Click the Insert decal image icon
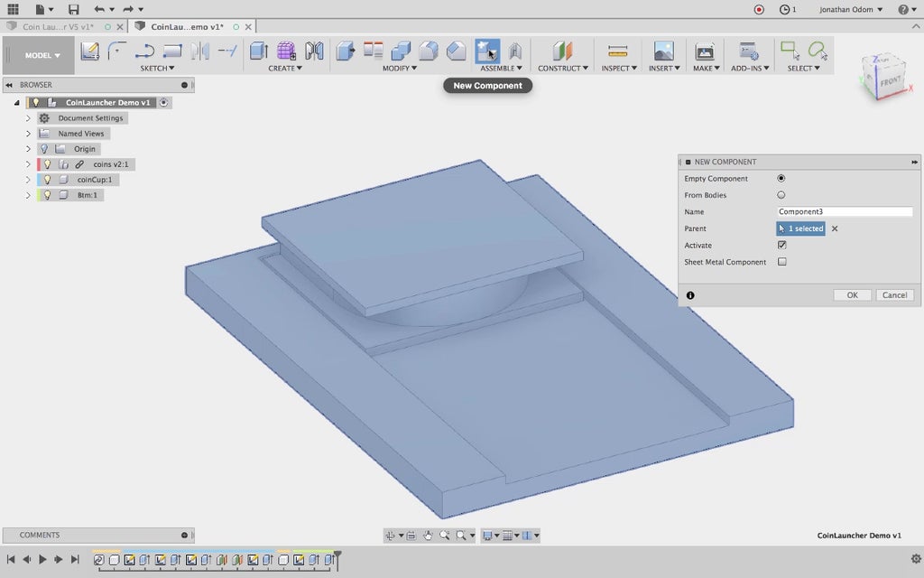The height and width of the screenshot is (578, 924). click(x=663, y=51)
